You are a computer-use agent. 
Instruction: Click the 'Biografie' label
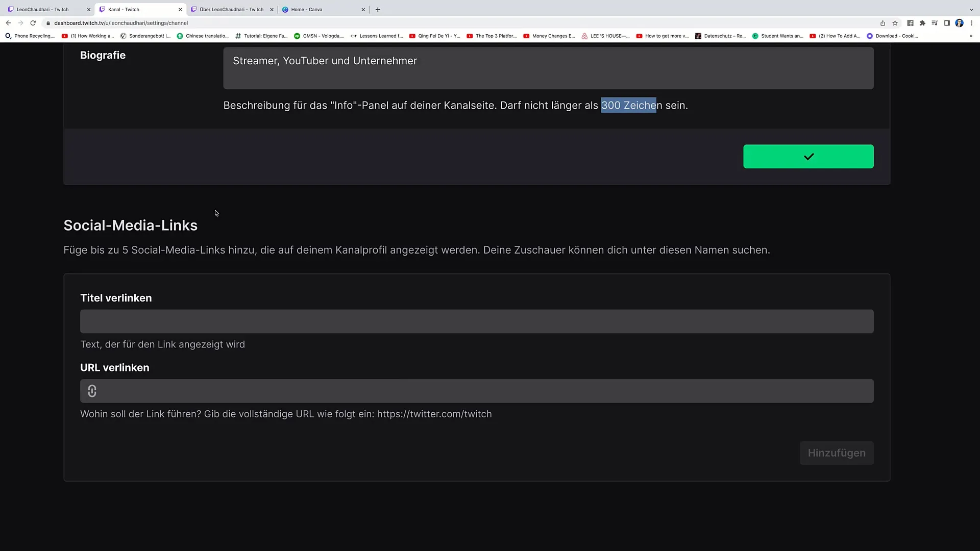tap(103, 55)
